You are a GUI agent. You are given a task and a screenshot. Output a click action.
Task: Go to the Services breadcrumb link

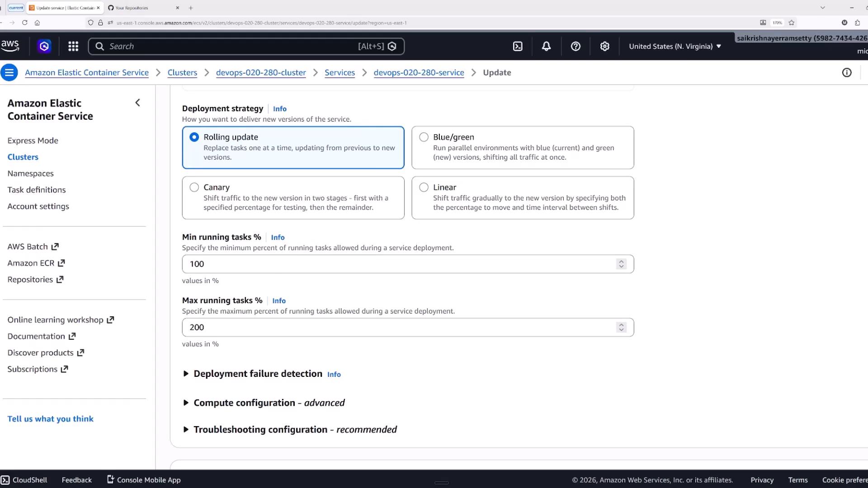coord(340,72)
